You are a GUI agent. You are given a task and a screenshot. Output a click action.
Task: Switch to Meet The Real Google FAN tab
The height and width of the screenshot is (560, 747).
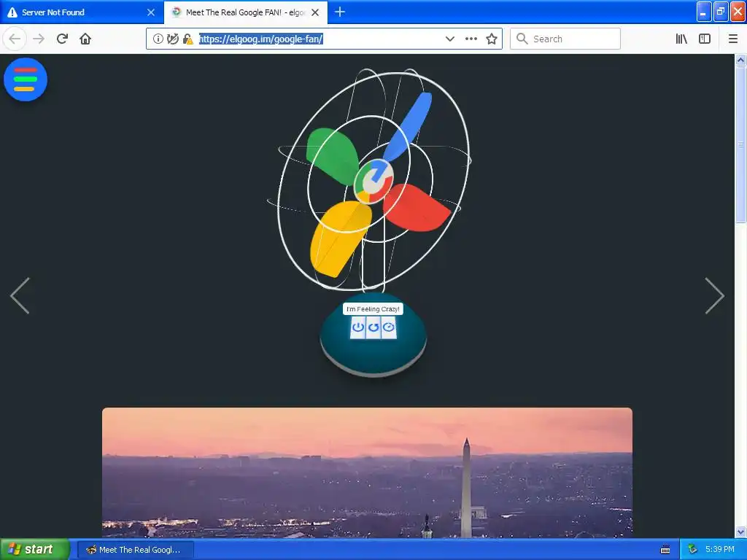point(245,12)
